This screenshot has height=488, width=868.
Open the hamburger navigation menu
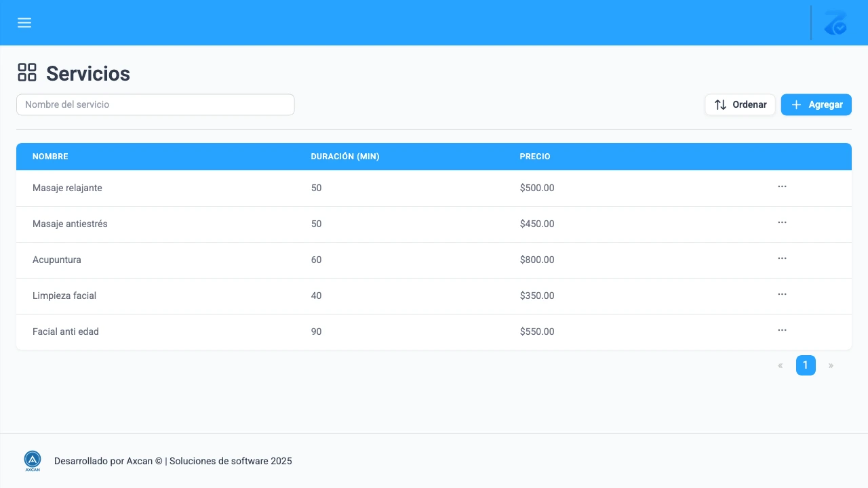click(24, 22)
